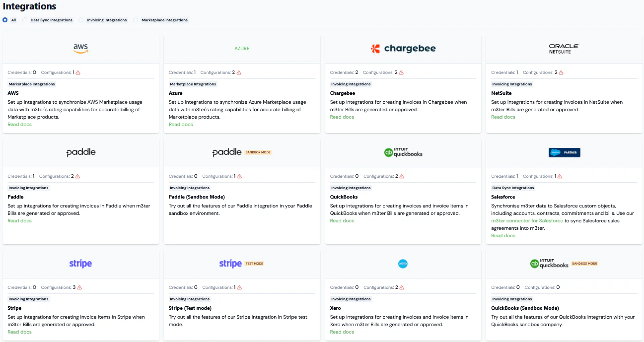Viewport: 644px width, 342px height.
Task: Click the Data Sync Integrations tag on Salesforce card
Action: coord(513,188)
